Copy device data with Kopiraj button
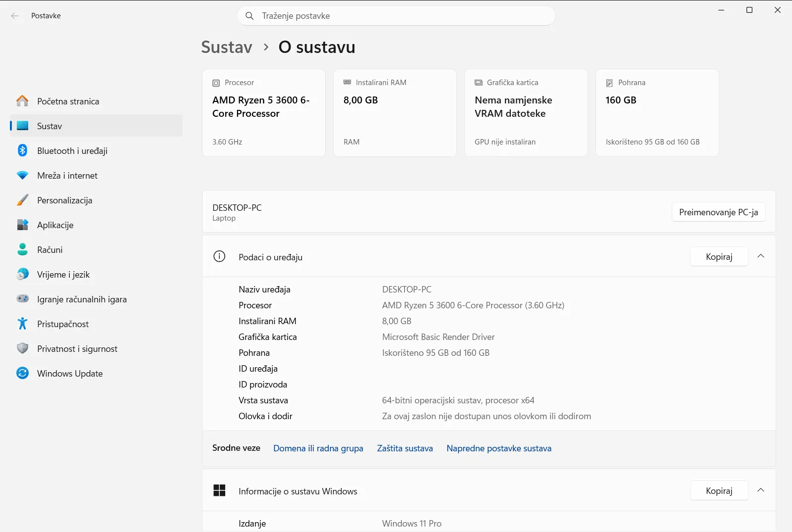Screen dimensions: 792x532 (x=719, y=256)
